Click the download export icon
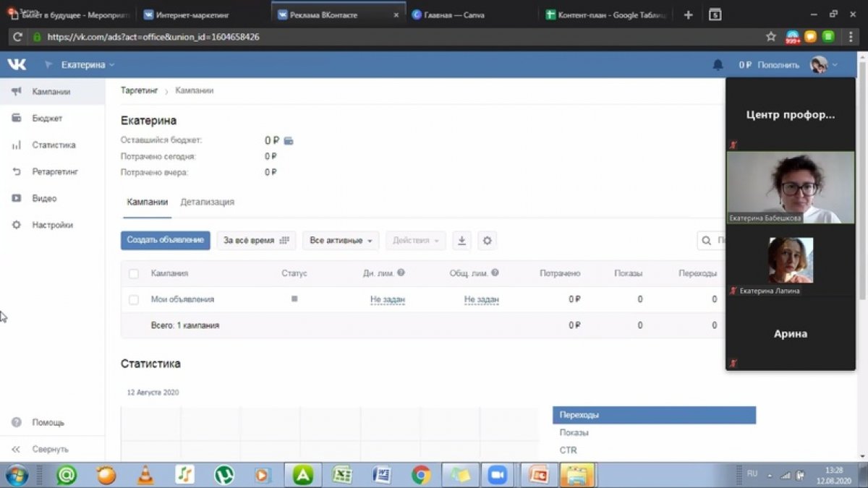The width and height of the screenshot is (868, 488). coord(461,241)
